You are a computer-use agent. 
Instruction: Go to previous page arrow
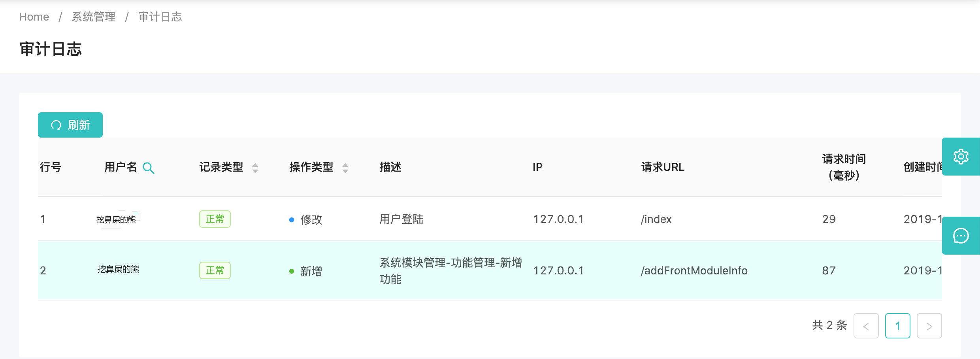coord(866,326)
